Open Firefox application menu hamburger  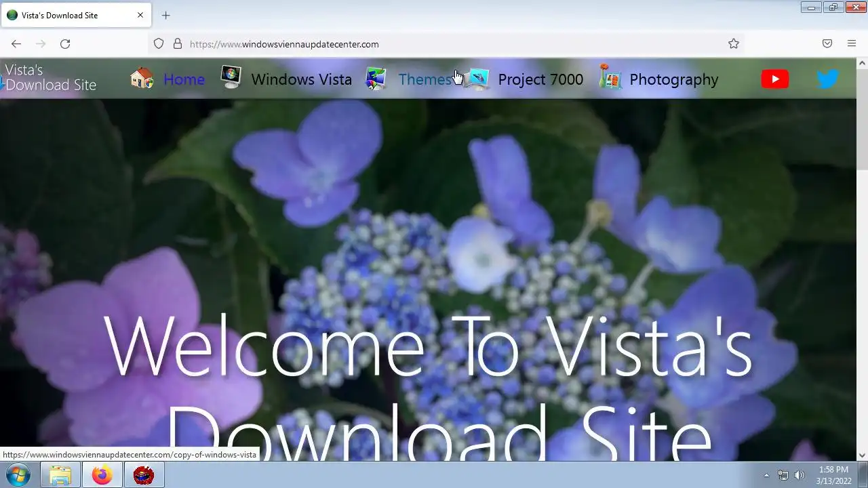coord(852,44)
